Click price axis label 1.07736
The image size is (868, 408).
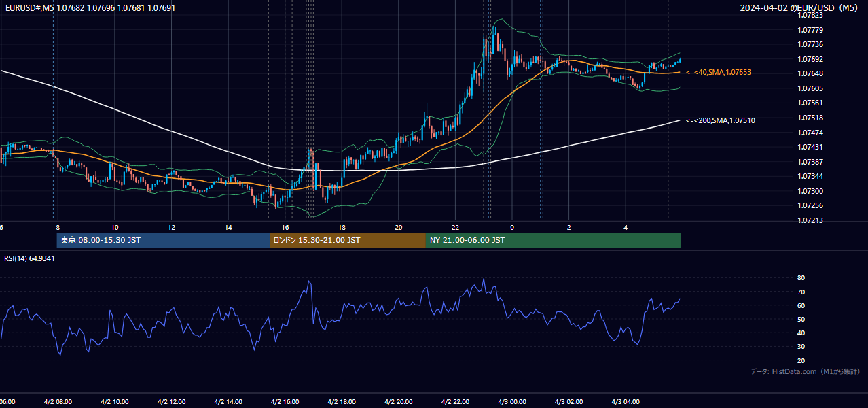click(x=810, y=44)
